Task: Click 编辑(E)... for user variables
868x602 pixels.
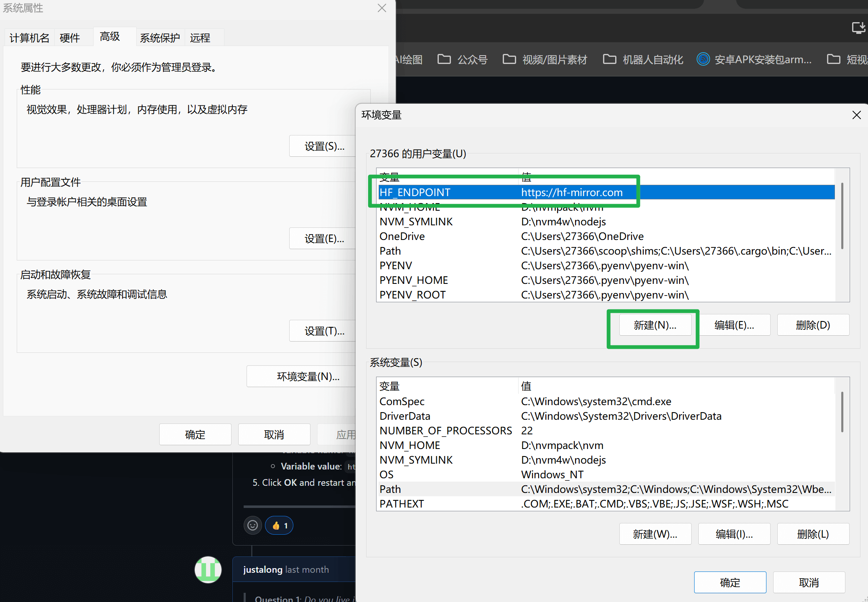Action: coord(734,325)
